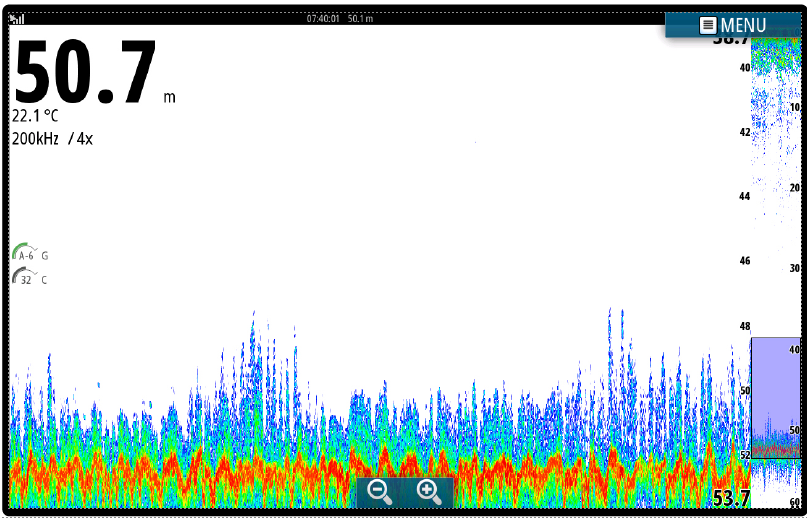Select the 200kHz / 4x frequency label
Screen dimensions: 807x519
52,139
